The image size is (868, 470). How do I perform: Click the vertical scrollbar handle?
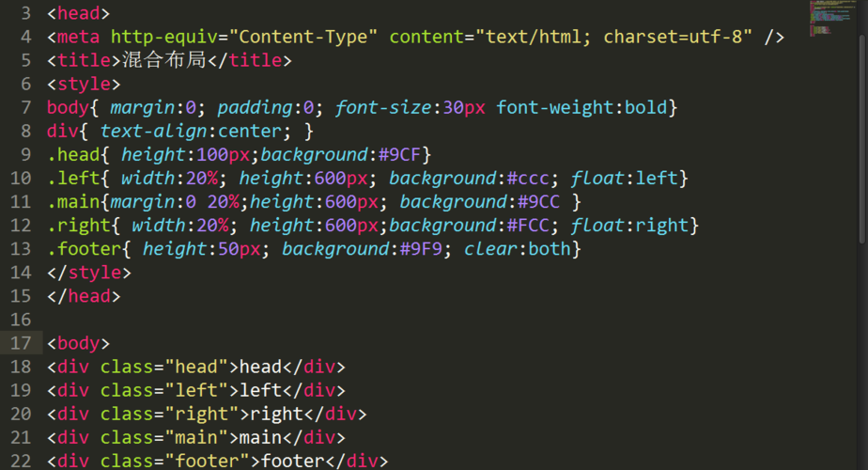(x=862, y=138)
